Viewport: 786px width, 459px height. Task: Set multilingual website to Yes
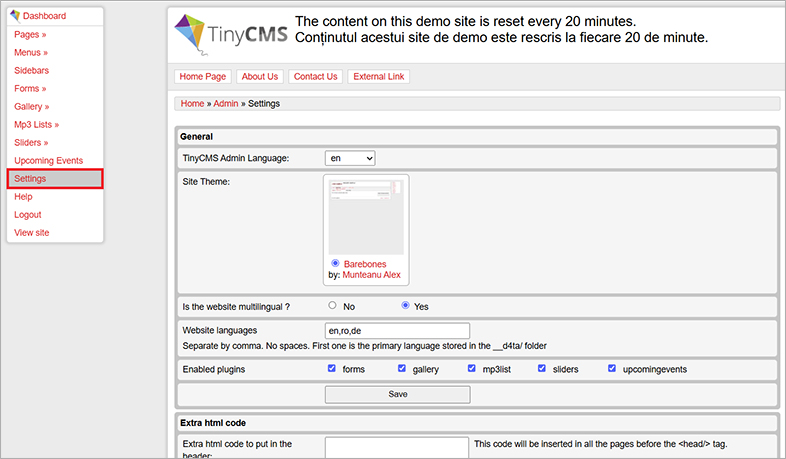tap(405, 306)
